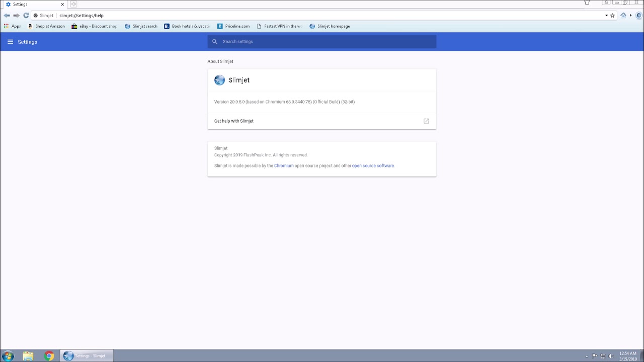The height and width of the screenshot is (362, 644).
Task: Follow the Chromium hyperlink
Action: point(284,166)
